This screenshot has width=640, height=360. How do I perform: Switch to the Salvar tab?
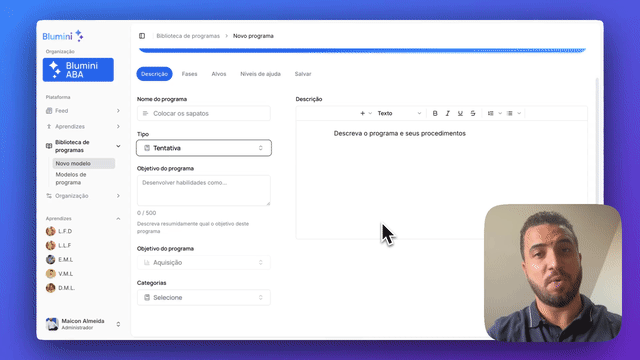tap(303, 74)
